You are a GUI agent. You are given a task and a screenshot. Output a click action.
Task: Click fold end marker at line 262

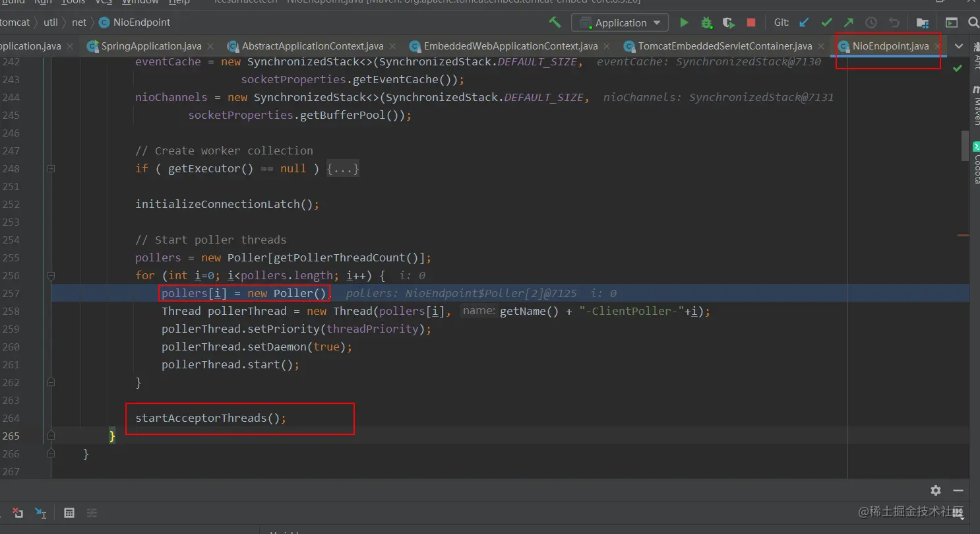tap(51, 382)
